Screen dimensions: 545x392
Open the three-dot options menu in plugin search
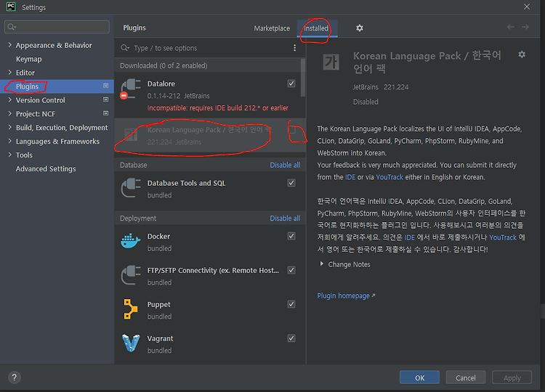(295, 48)
